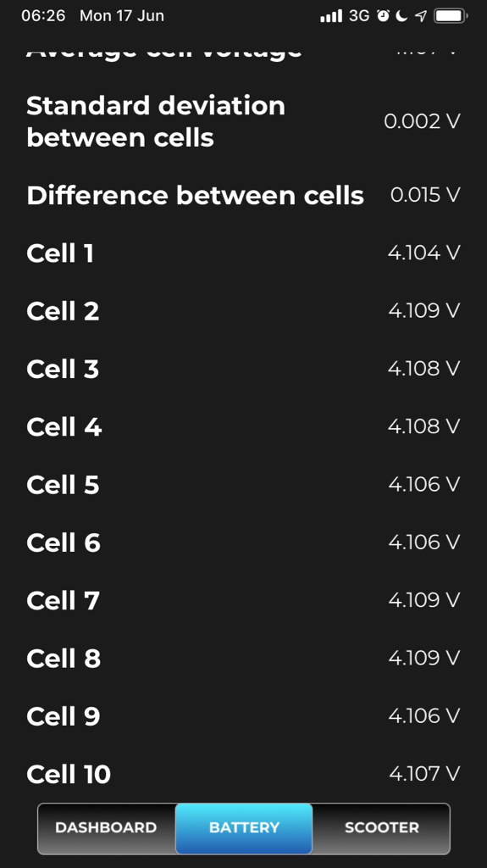Image resolution: width=487 pixels, height=868 pixels.
Task: Tap the status bar time 06:26
Action: click(x=43, y=15)
